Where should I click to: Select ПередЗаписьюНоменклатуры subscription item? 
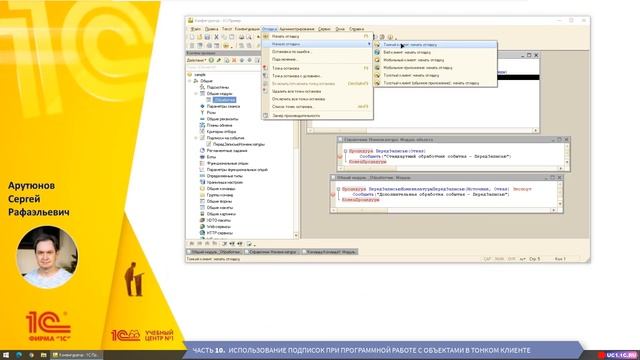click(238, 144)
